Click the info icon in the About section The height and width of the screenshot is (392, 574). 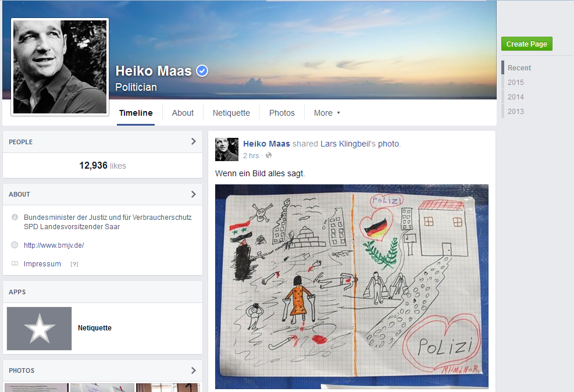tap(15, 218)
